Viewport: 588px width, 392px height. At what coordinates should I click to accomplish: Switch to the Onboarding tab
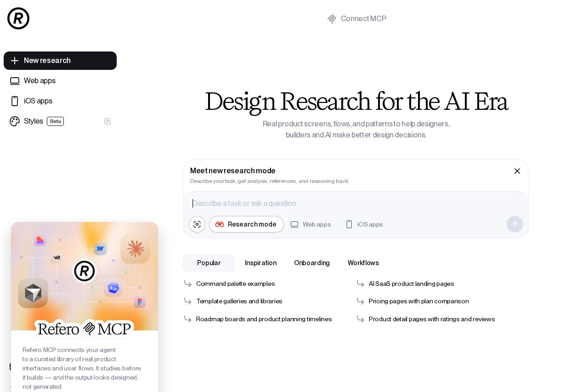point(312,263)
